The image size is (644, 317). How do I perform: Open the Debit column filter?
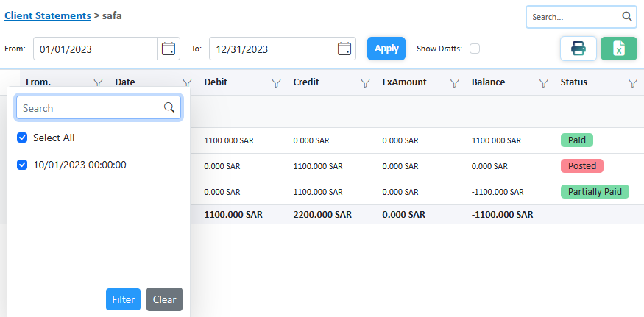pos(276,83)
